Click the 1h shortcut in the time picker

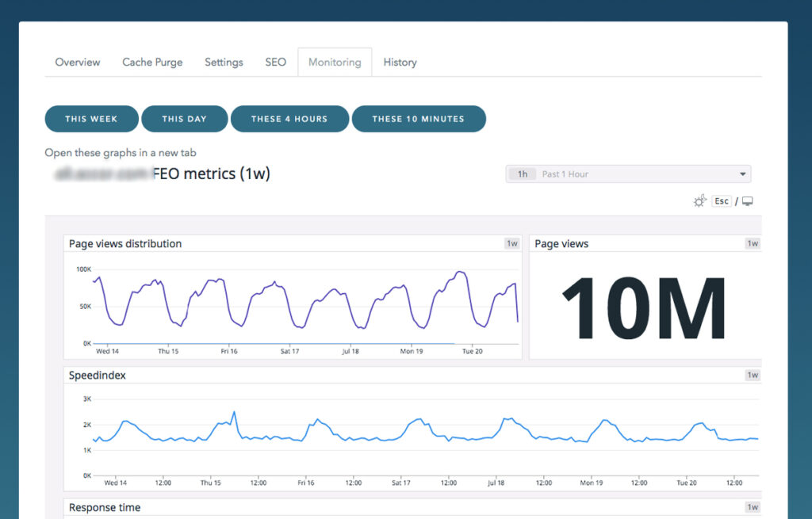point(522,174)
